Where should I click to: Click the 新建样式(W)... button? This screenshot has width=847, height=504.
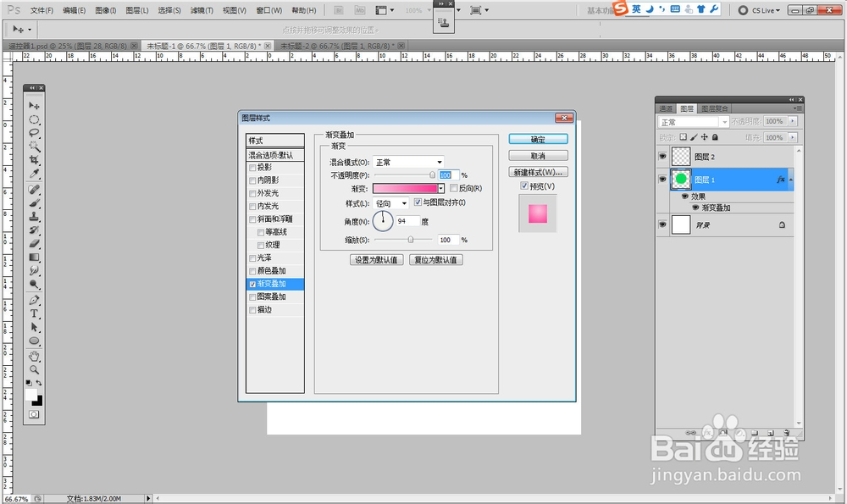pos(538,172)
